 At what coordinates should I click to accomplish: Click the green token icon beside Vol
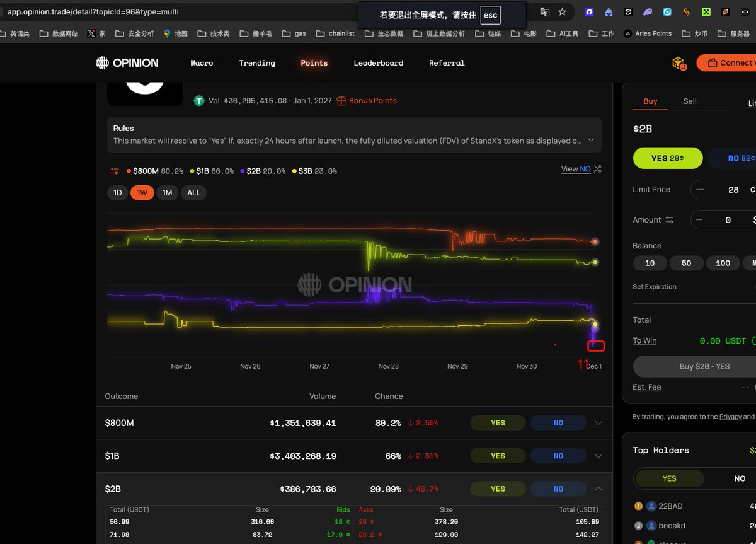[x=200, y=100]
